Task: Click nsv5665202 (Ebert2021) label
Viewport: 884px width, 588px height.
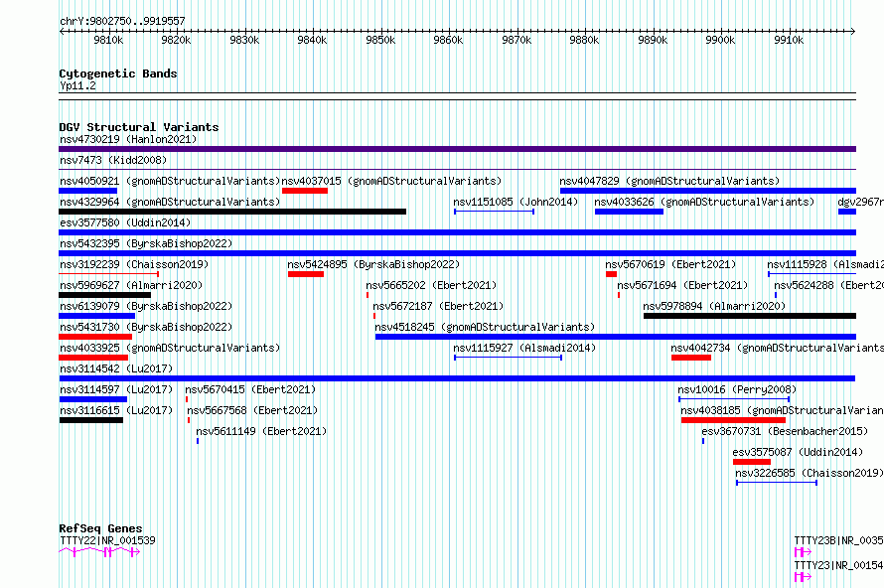Action: tap(431, 285)
